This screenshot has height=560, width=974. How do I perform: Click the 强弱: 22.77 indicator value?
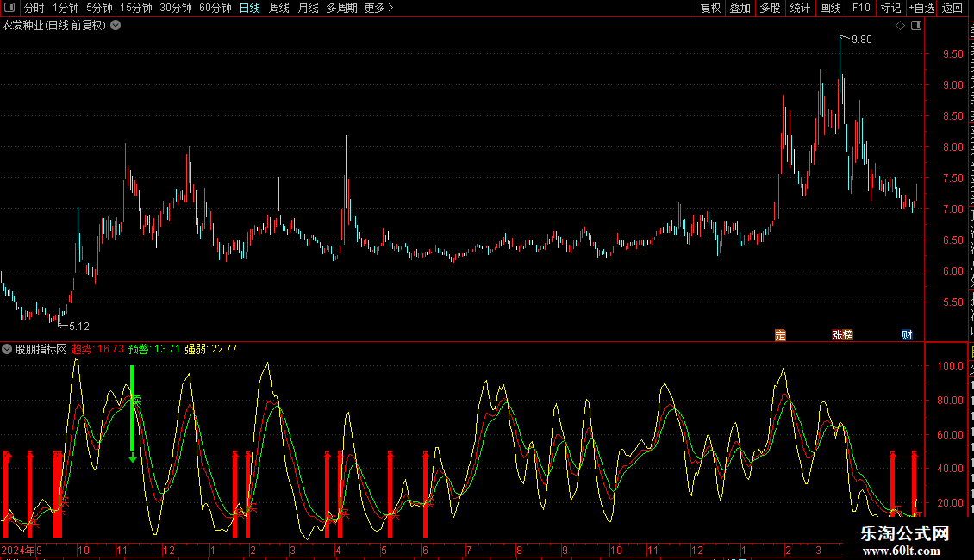click(x=210, y=349)
